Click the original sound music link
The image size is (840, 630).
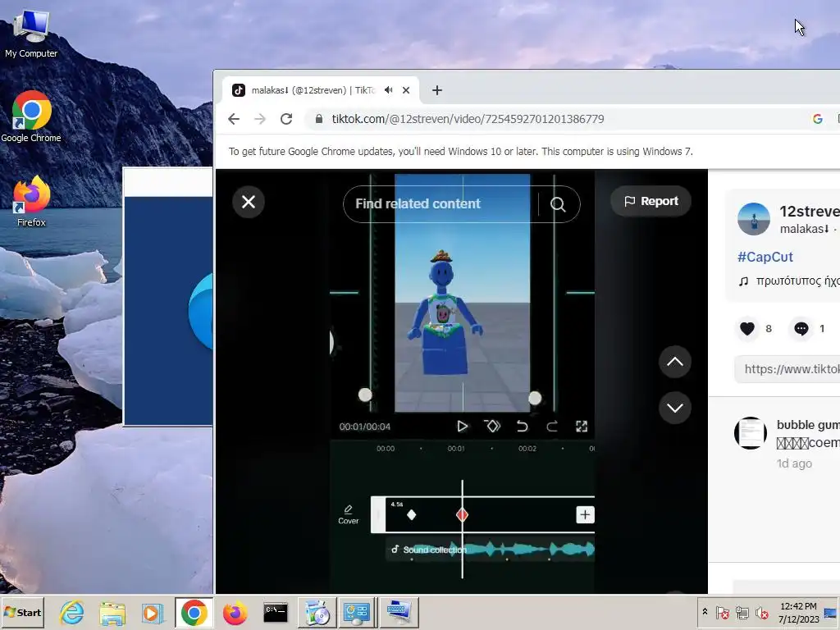pos(789,281)
